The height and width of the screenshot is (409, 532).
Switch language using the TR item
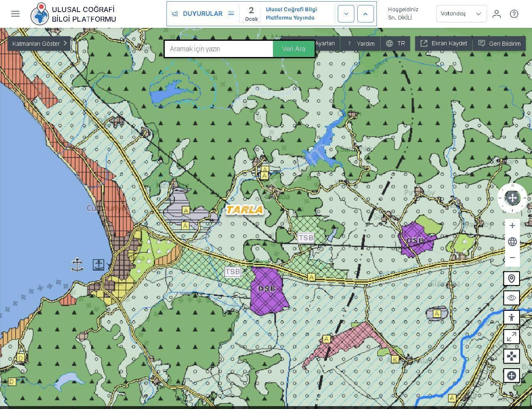pos(396,44)
